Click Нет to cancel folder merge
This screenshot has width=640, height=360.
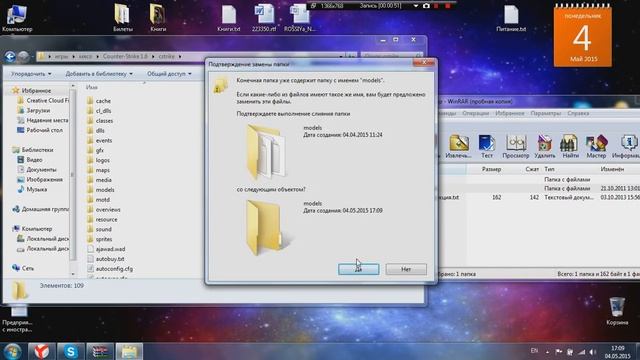pos(406,269)
